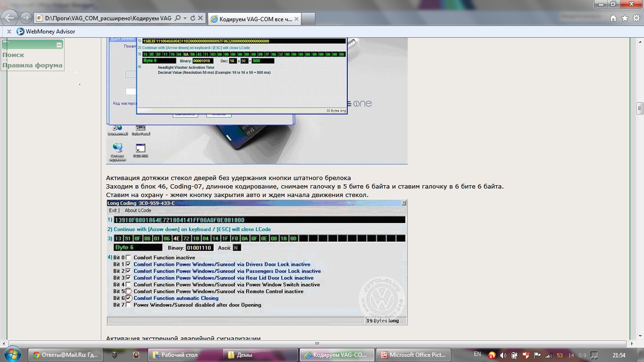This screenshot has height=362, width=644.
Task: Toggle Bit 6 Comfort Function automatic Closing
Action: [x=128, y=298]
